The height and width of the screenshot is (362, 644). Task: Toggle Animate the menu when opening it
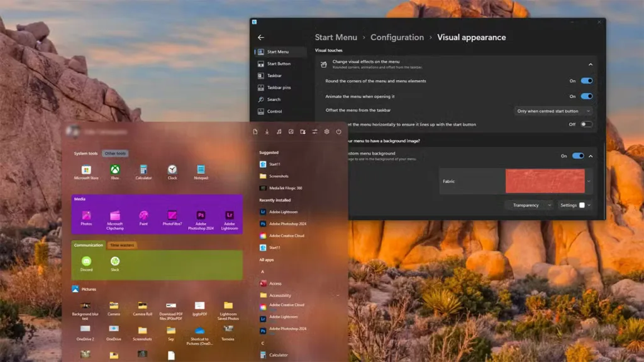click(587, 96)
